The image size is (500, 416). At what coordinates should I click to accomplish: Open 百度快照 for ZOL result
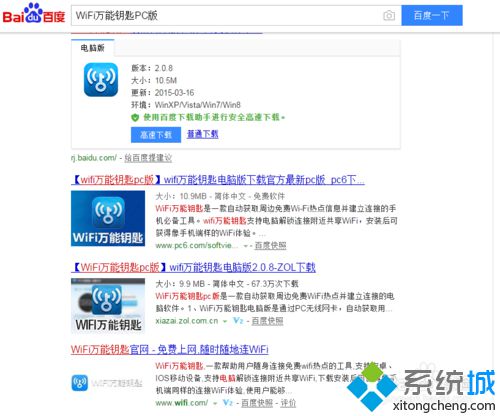267,321
